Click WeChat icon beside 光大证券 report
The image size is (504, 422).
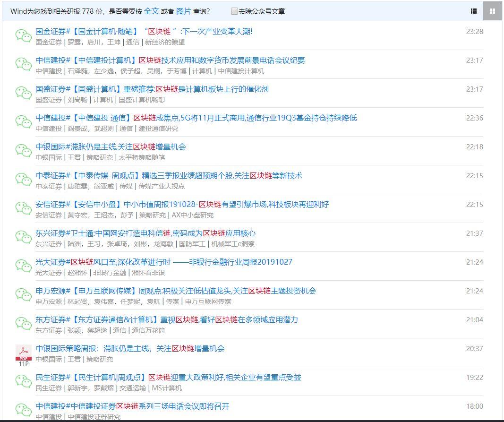point(24,266)
